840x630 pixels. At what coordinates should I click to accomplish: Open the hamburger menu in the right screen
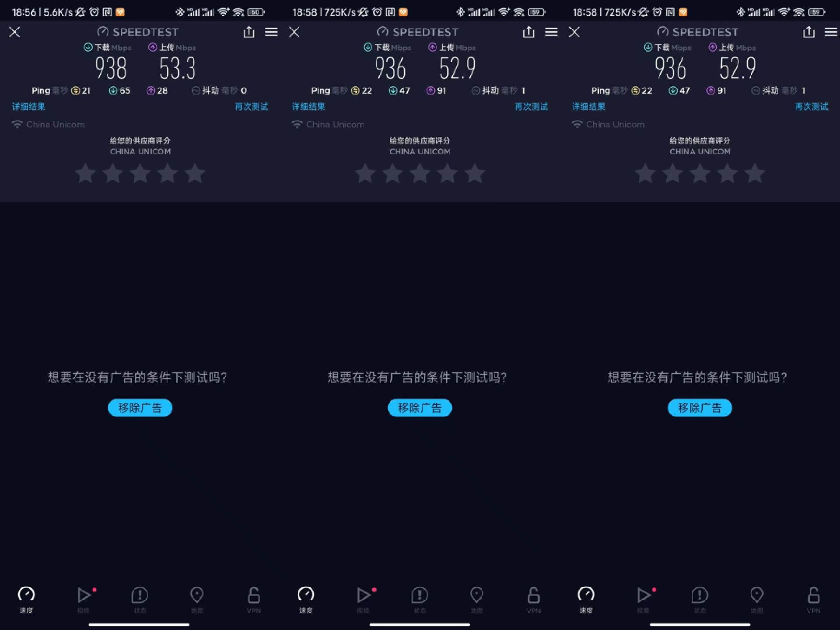pyautogui.click(x=831, y=32)
